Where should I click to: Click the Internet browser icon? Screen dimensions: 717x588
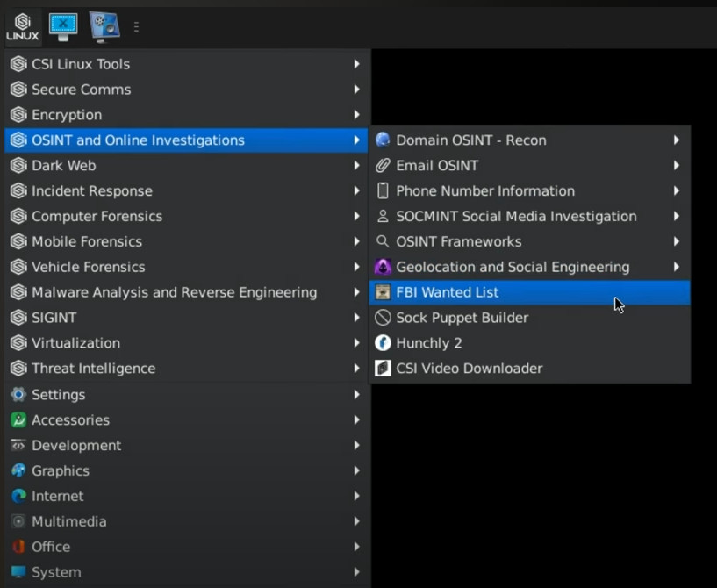[x=18, y=496]
